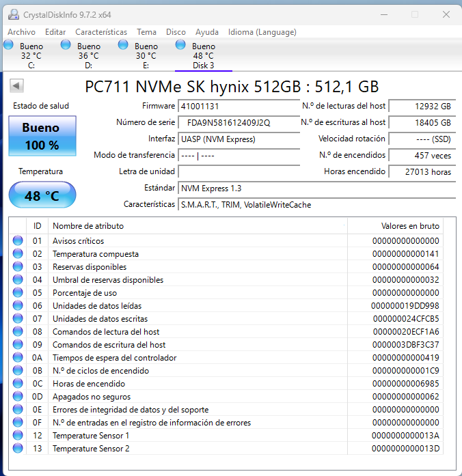This screenshot has width=462, height=476.
Task: Click the Valores en bruto column header
Action: pos(395,226)
